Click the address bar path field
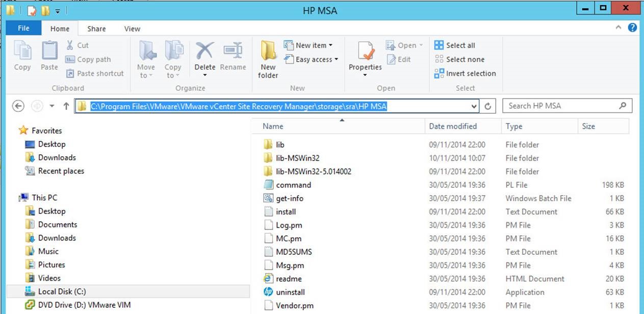Viewport: 644px width, 314px height. (277, 106)
